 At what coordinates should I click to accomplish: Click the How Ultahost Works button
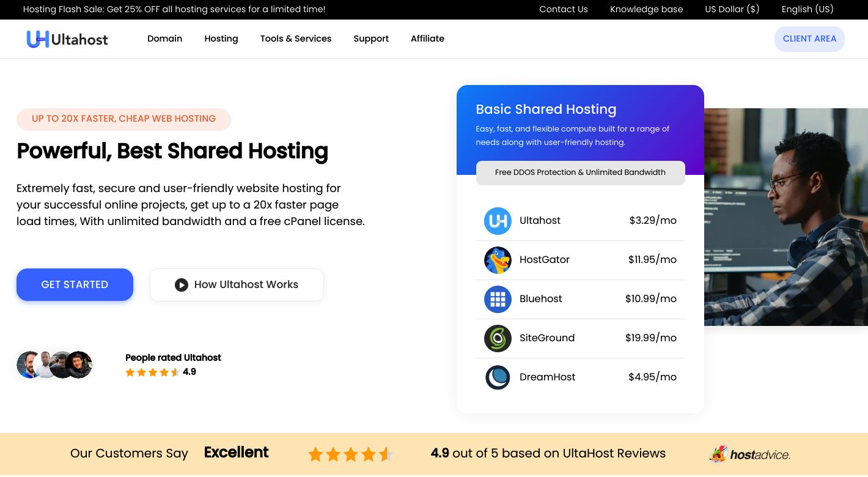point(237,285)
